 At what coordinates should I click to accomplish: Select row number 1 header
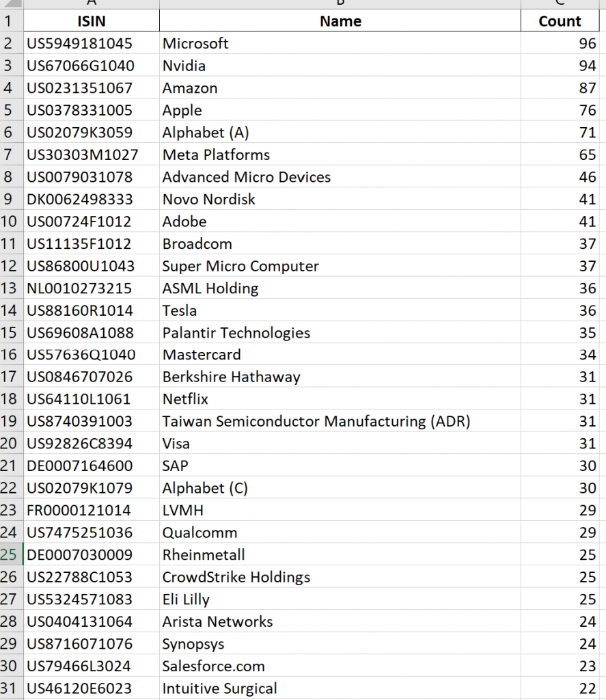point(10,21)
